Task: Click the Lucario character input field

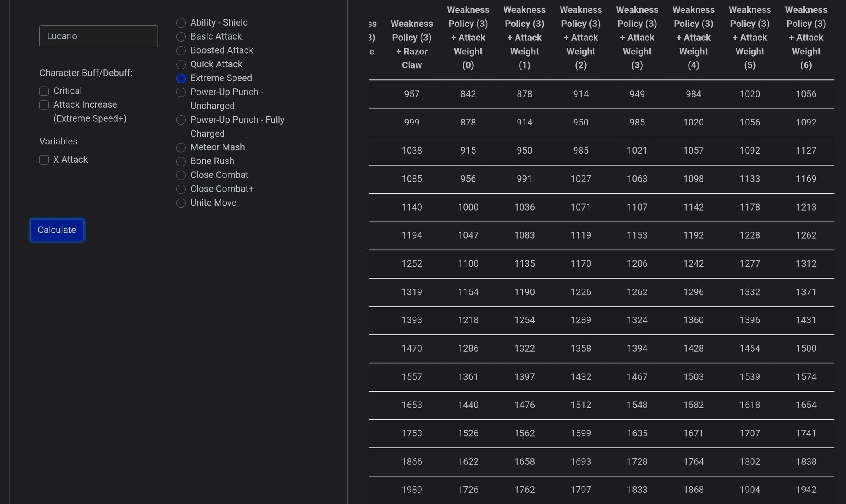Action: pyautogui.click(x=98, y=36)
